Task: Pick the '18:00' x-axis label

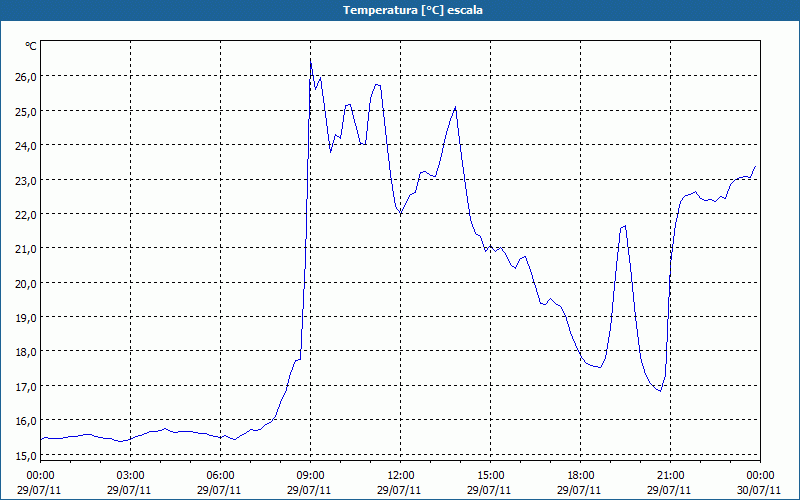Action: click(581, 476)
